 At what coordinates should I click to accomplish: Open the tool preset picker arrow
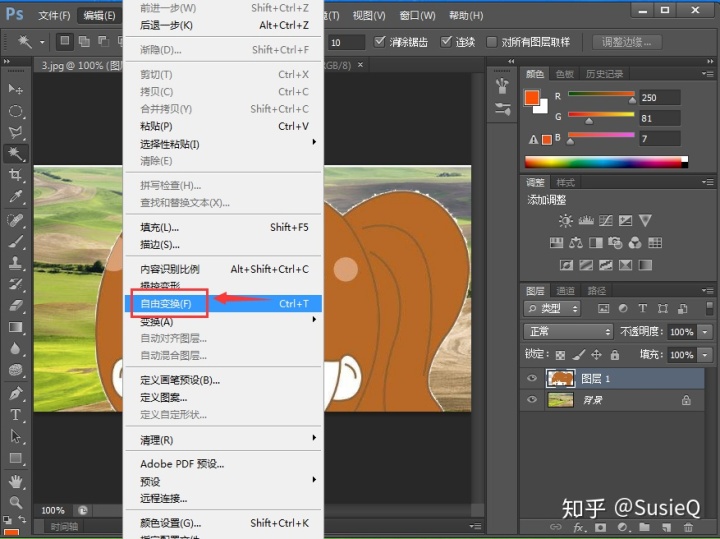pyautogui.click(x=42, y=42)
